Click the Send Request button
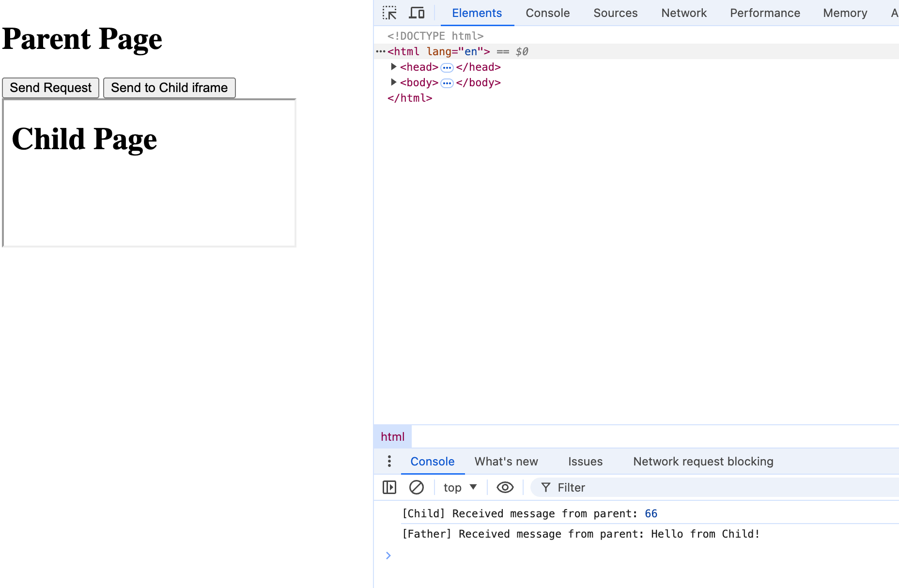Viewport: 899px width, 588px height. [51, 88]
